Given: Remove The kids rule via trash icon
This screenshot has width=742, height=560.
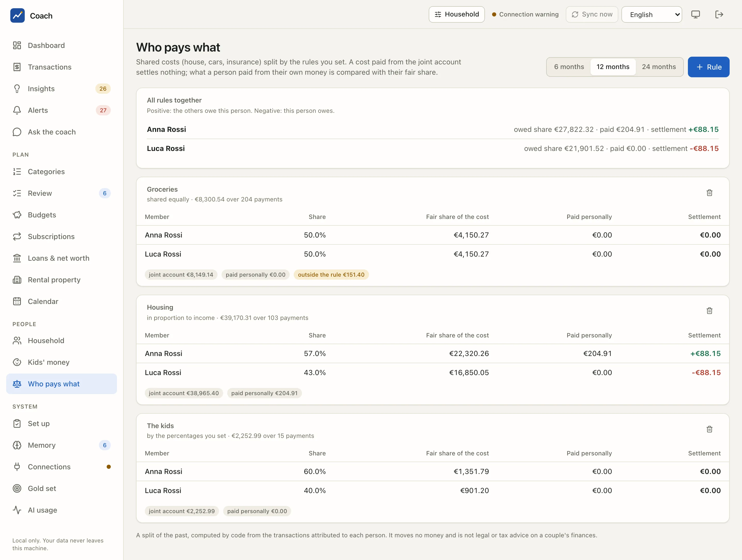Looking at the screenshot, I should coord(709,429).
